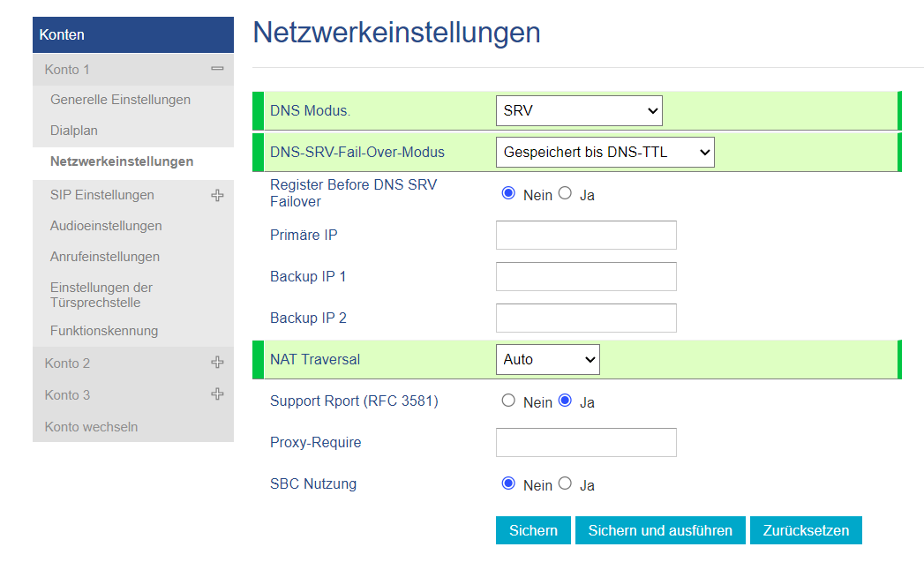This screenshot has width=924, height=562.
Task: Select Nein for Register Before DNS SRV Failover
Action: (508, 194)
